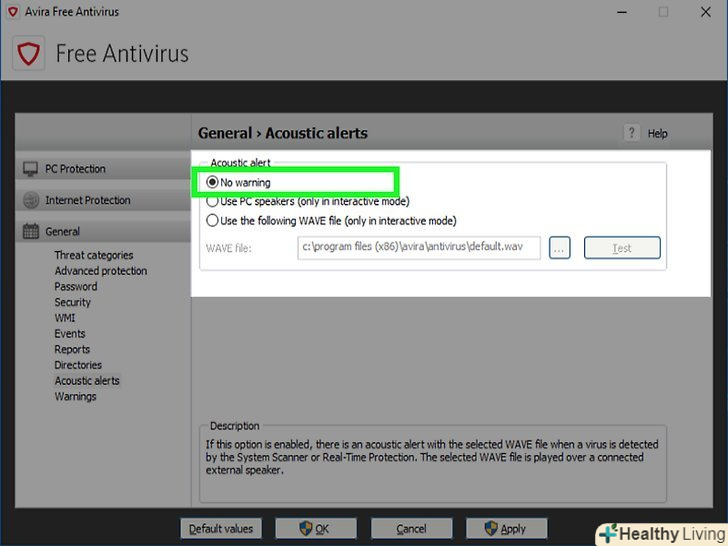Image resolution: width=728 pixels, height=546 pixels.
Task: Open the PC Protection section
Action: [103, 169]
